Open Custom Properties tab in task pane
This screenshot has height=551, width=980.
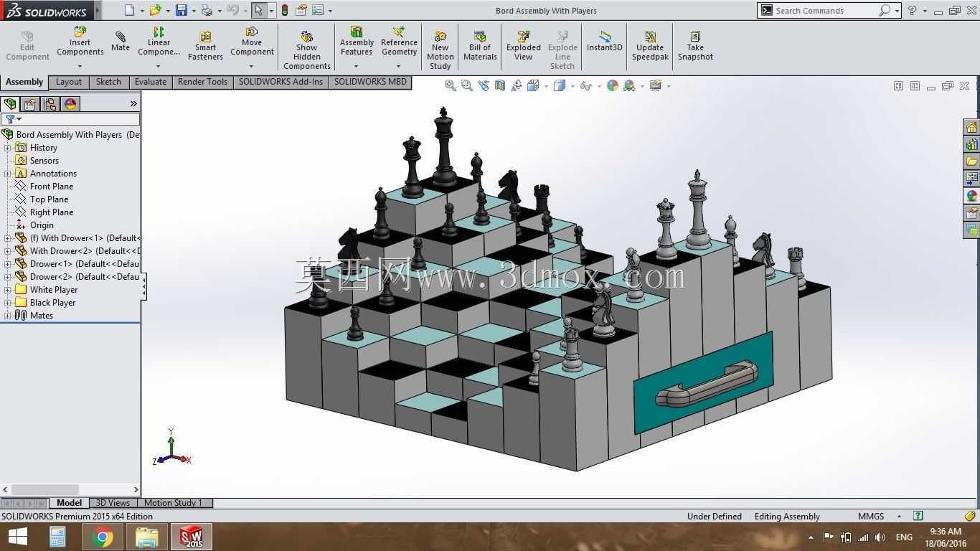click(971, 213)
